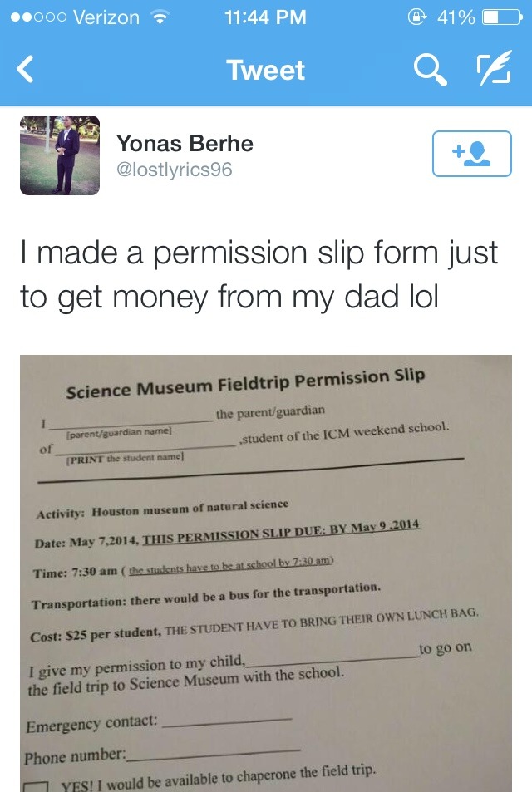Open Yonas Berhe's profile picture

point(60,155)
